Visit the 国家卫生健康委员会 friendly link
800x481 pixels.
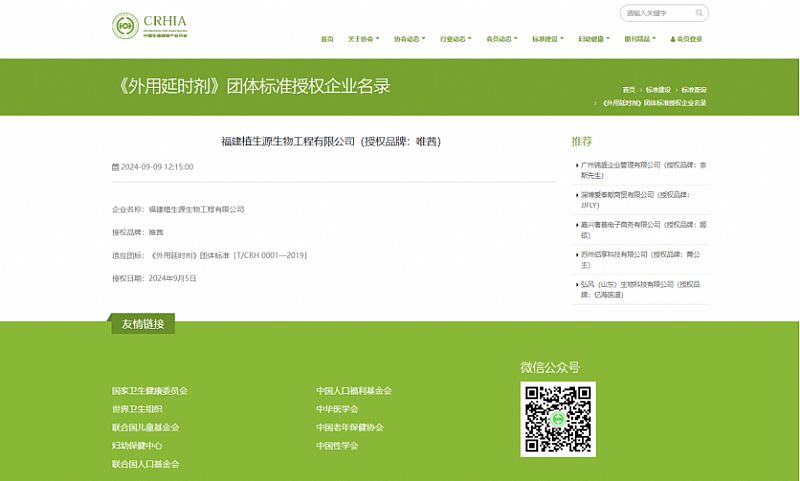click(x=150, y=391)
